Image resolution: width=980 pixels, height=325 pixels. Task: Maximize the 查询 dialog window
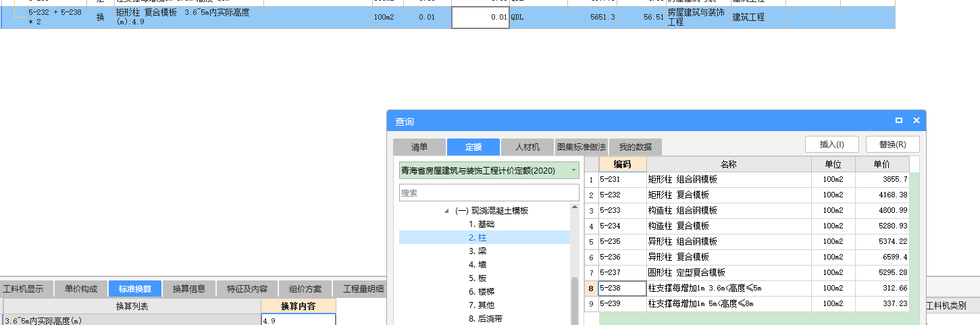899,121
